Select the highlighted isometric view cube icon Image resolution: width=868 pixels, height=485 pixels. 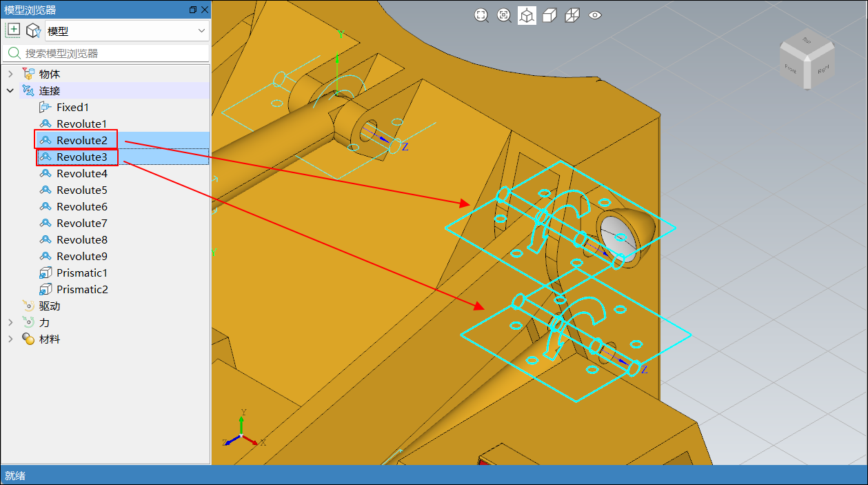[x=527, y=16]
